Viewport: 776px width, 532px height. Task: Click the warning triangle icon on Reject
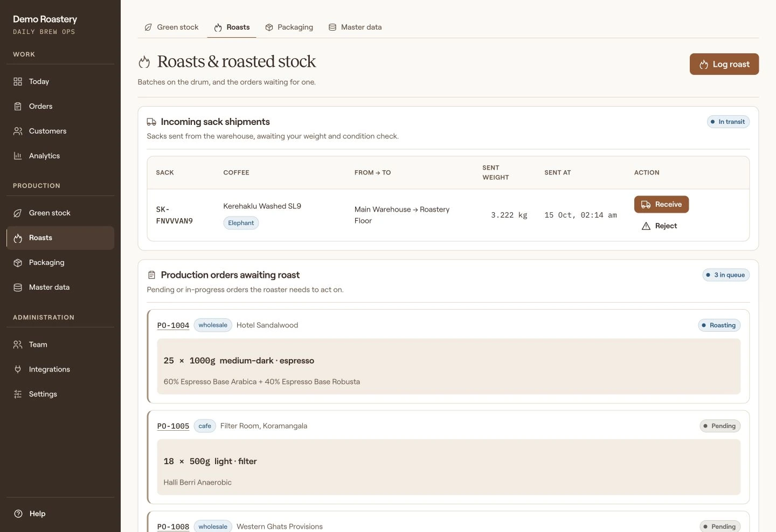pos(646,226)
